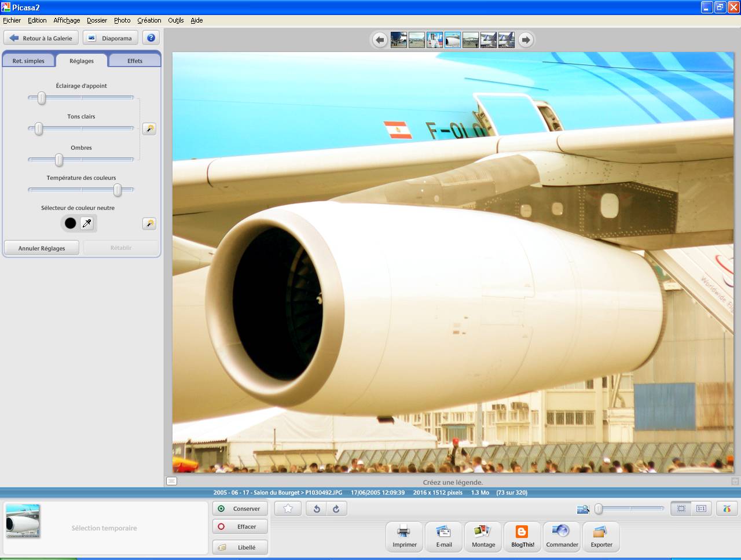741x560 pixels.
Task: Click the Exporter button
Action: click(601, 536)
